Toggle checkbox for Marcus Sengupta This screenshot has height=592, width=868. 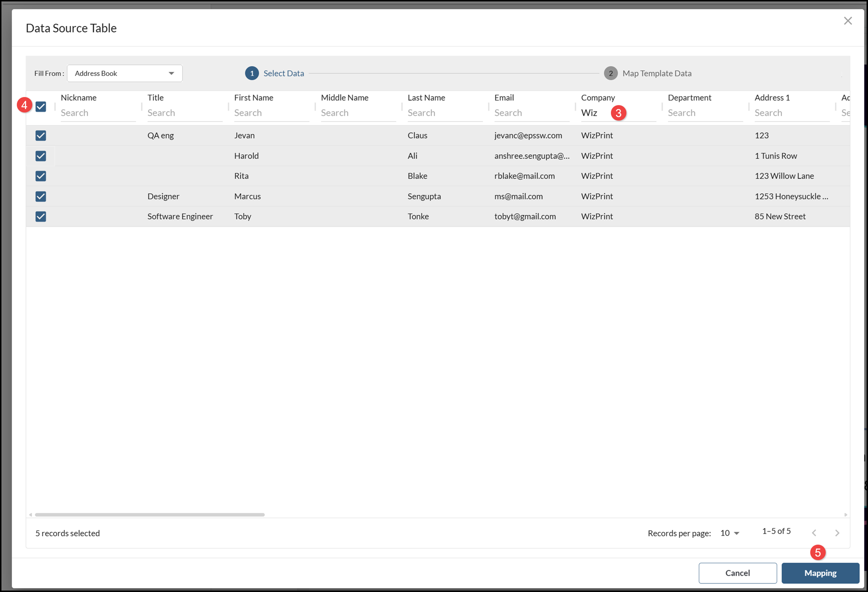pyautogui.click(x=41, y=196)
